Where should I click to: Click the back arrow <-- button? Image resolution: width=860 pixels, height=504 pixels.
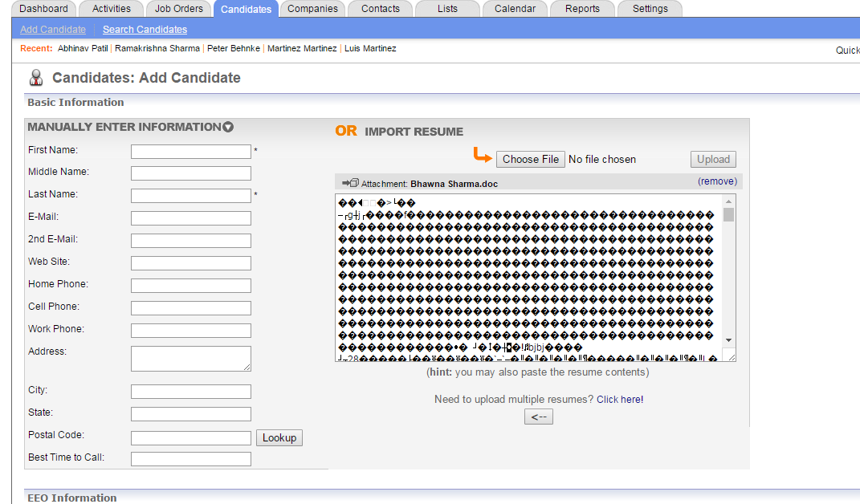[x=539, y=417]
